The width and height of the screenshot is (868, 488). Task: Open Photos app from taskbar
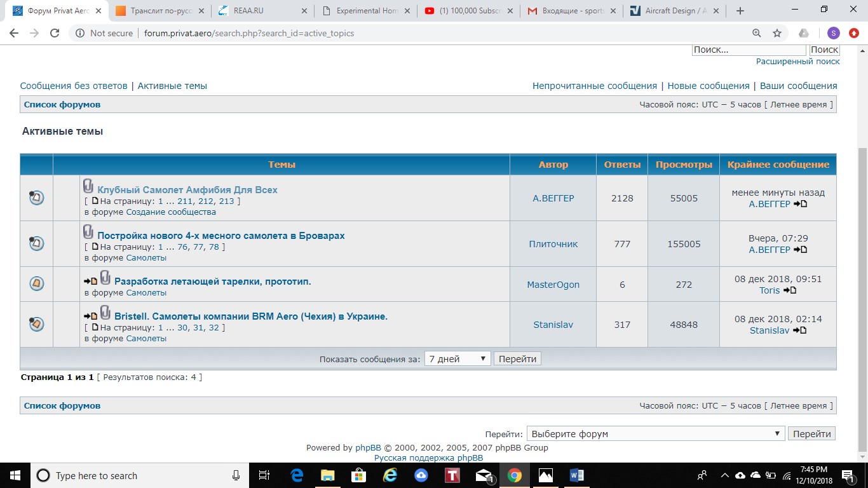click(545, 475)
